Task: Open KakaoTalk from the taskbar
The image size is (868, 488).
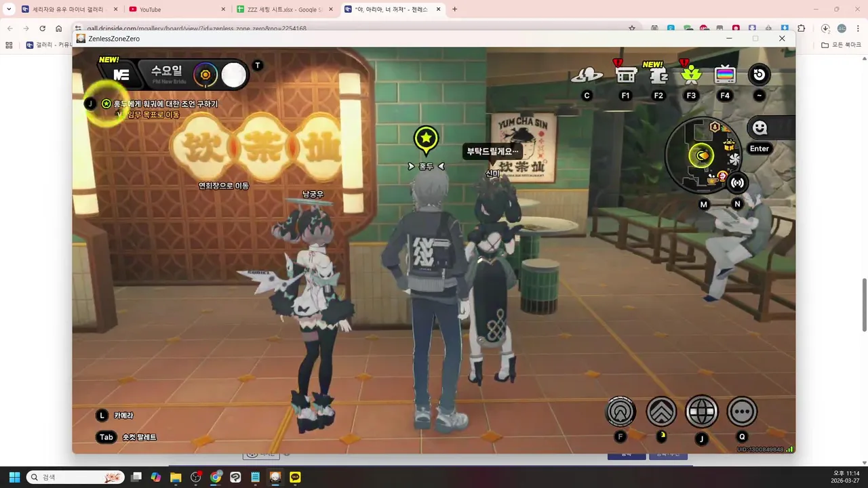Action: [x=295, y=477]
